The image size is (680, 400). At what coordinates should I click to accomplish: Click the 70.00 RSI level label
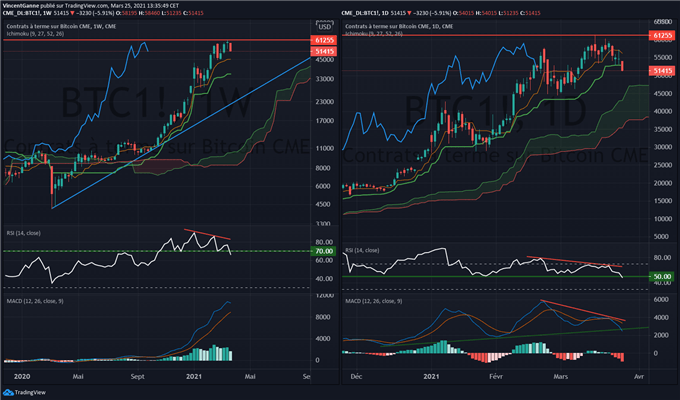[324, 251]
